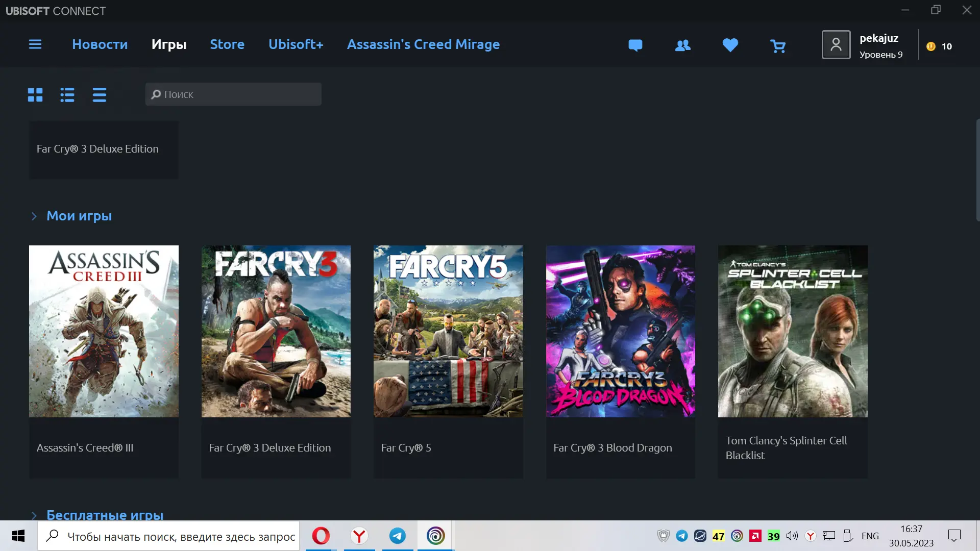Click the Ubisoft coin balance icon
980x551 pixels.
[931, 46]
